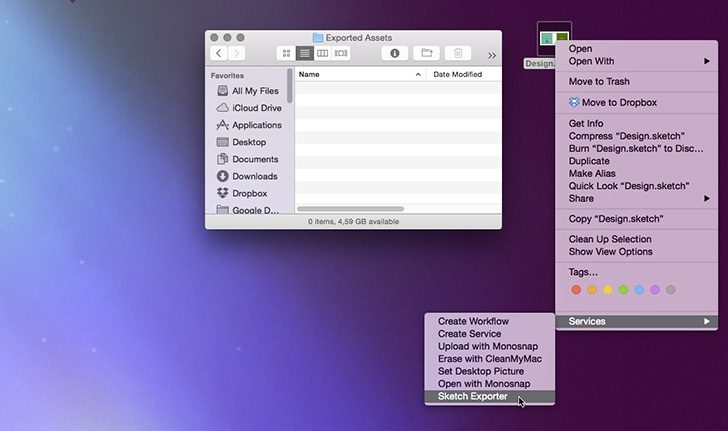
Task: Choose Compress "Design.sketch"
Action: pos(637,136)
